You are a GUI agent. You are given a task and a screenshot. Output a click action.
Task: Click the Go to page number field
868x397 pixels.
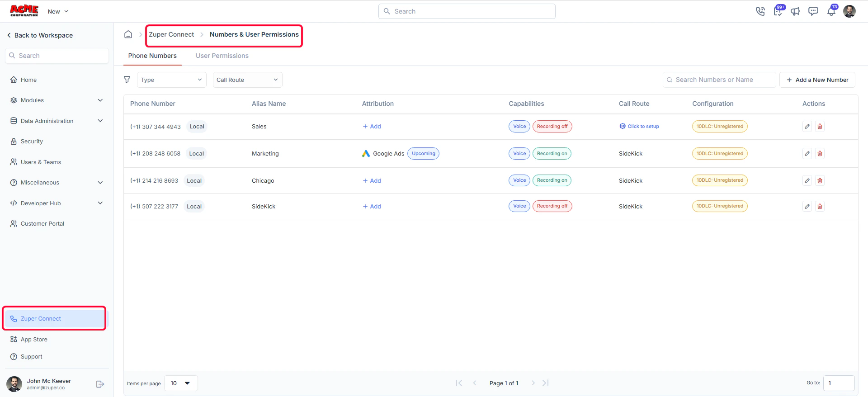pyautogui.click(x=839, y=383)
